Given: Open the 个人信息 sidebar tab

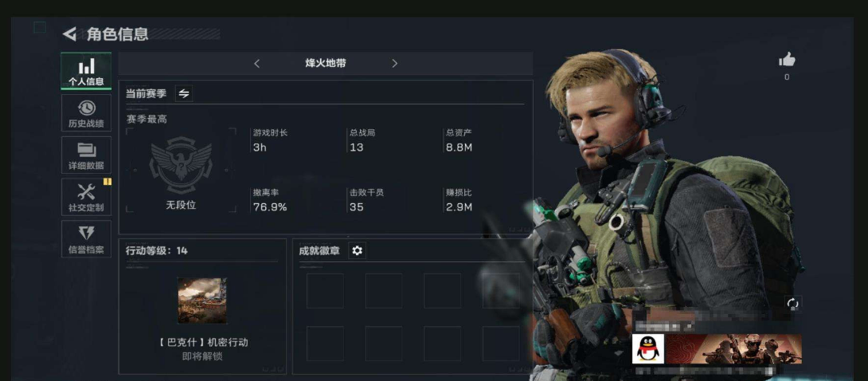Looking at the screenshot, I should [x=86, y=72].
